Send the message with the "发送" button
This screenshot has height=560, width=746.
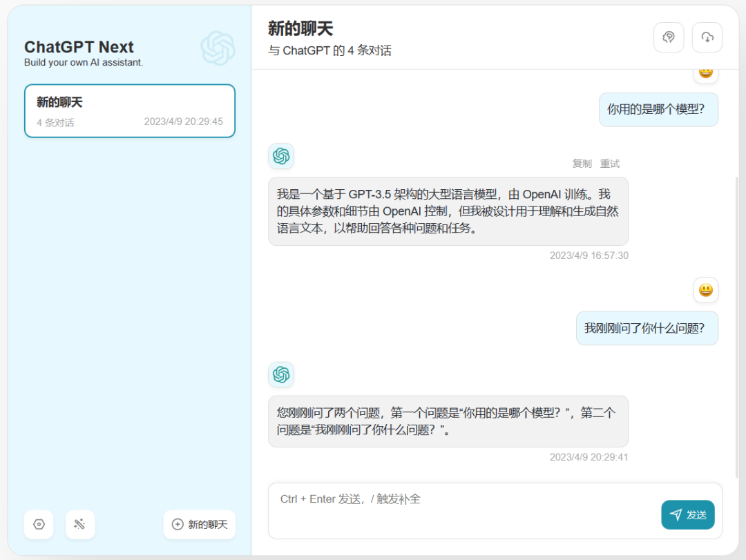[x=688, y=514]
